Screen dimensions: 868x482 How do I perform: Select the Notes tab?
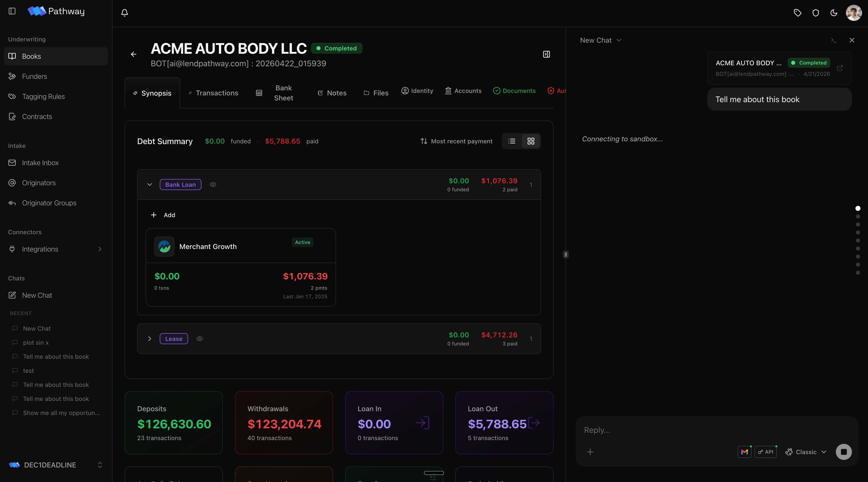point(332,93)
